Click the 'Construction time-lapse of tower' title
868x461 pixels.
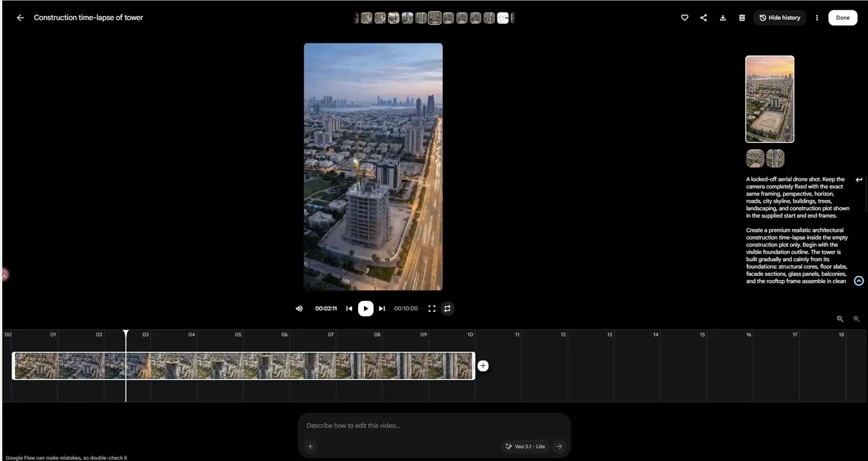(x=88, y=18)
